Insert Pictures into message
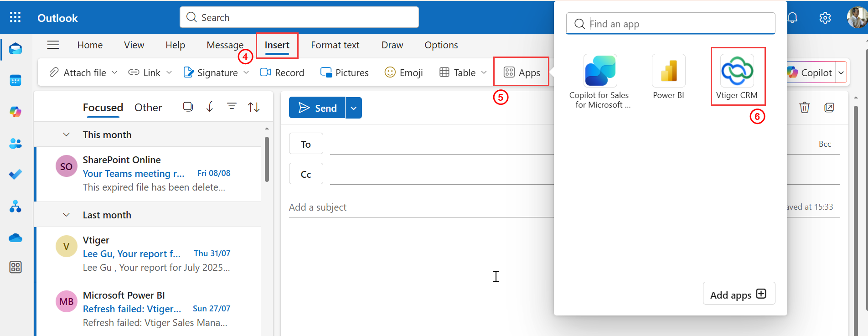Viewport: 868px width, 336px height. coord(345,72)
